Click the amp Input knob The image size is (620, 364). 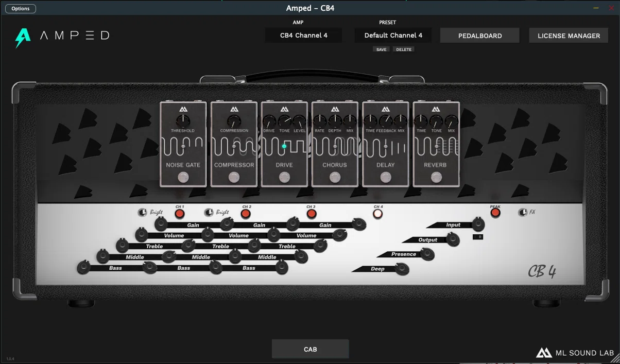coord(478,224)
